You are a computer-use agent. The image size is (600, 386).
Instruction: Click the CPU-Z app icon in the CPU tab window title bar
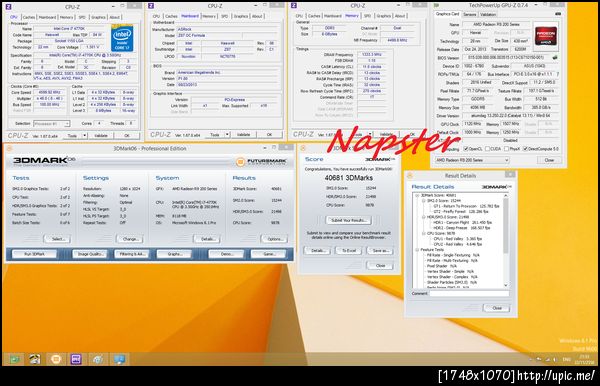(8, 7)
